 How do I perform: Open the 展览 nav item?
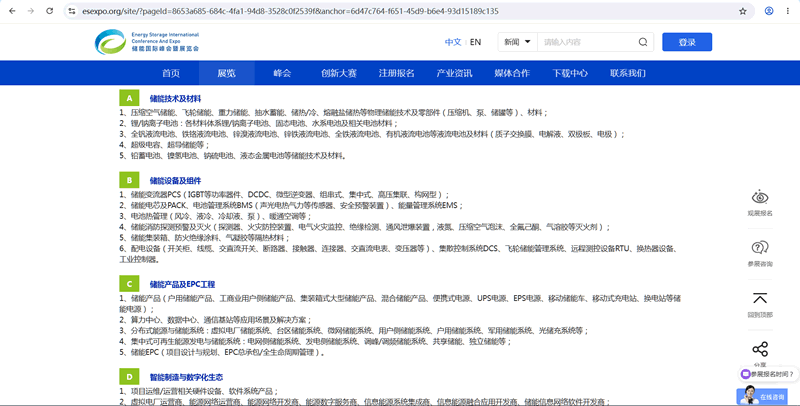point(227,73)
